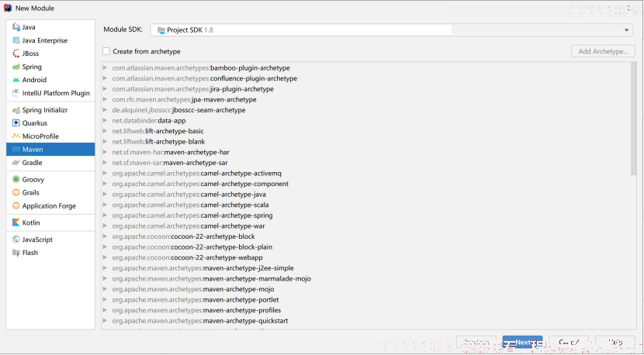Image resolution: width=644 pixels, height=355 pixels.
Task: Select cocoon-22-archetype-block-plain row
Action: 365,247
